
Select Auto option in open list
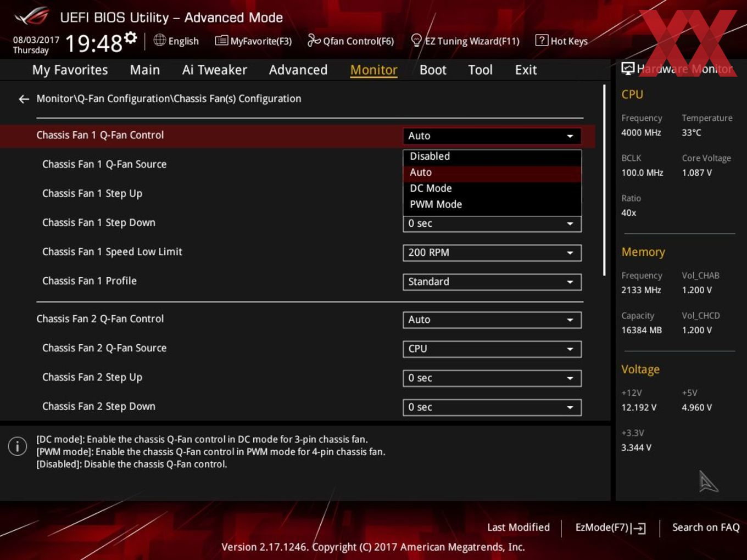(492, 172)
